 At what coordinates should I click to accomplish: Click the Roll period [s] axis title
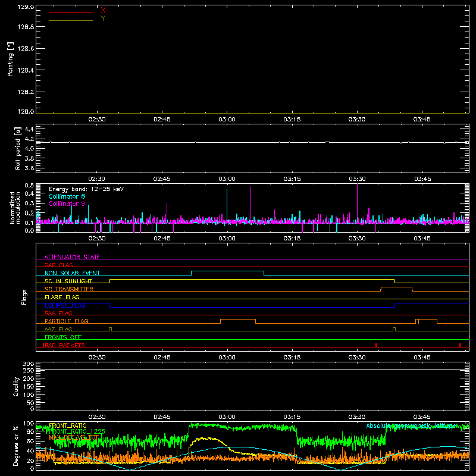pyautogui.click(x=18, y=148)
